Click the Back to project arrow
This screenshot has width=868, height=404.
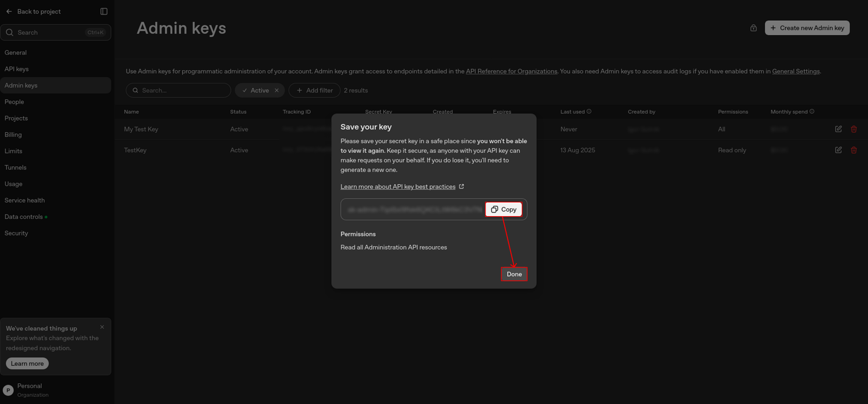click(9, 12)
